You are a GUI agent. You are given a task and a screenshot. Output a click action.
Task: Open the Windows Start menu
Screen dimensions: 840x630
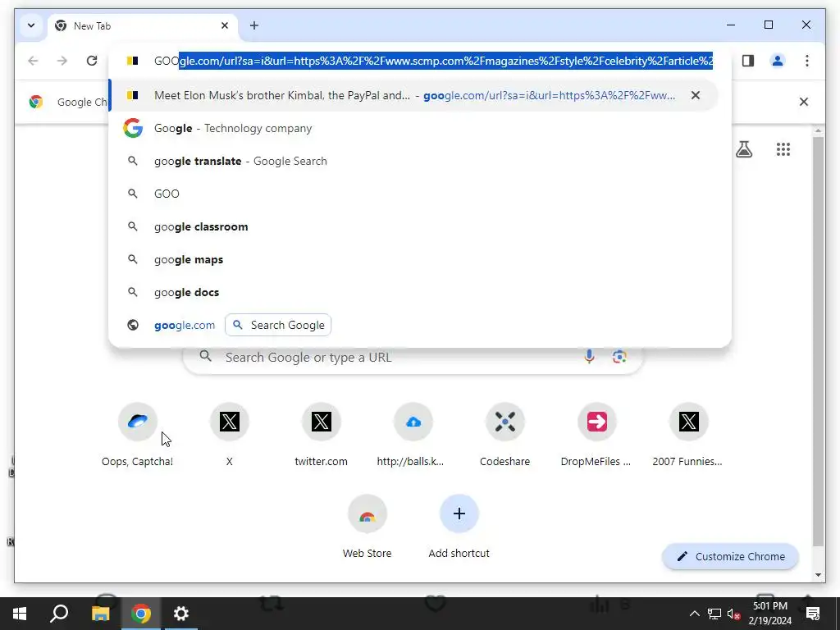point(20,614)
